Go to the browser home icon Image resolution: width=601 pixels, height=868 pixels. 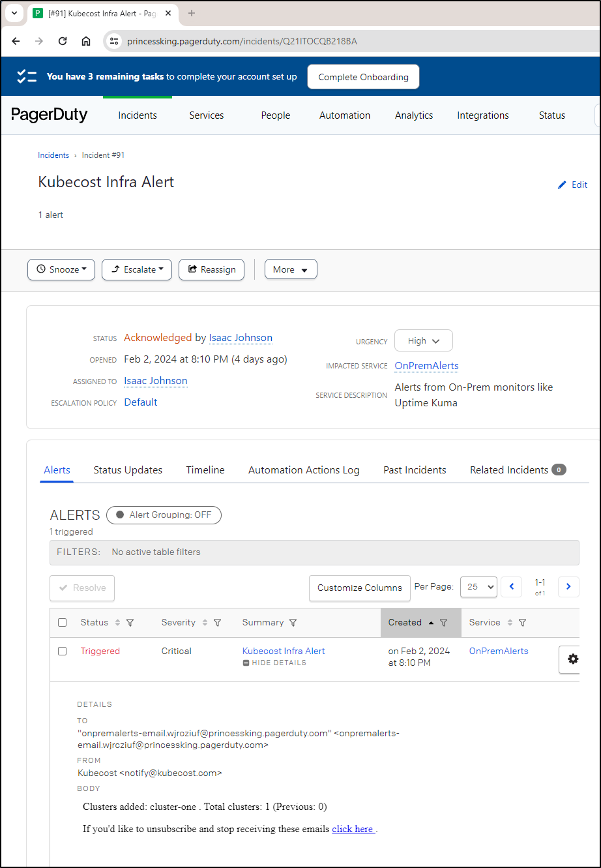coord(86,41)
